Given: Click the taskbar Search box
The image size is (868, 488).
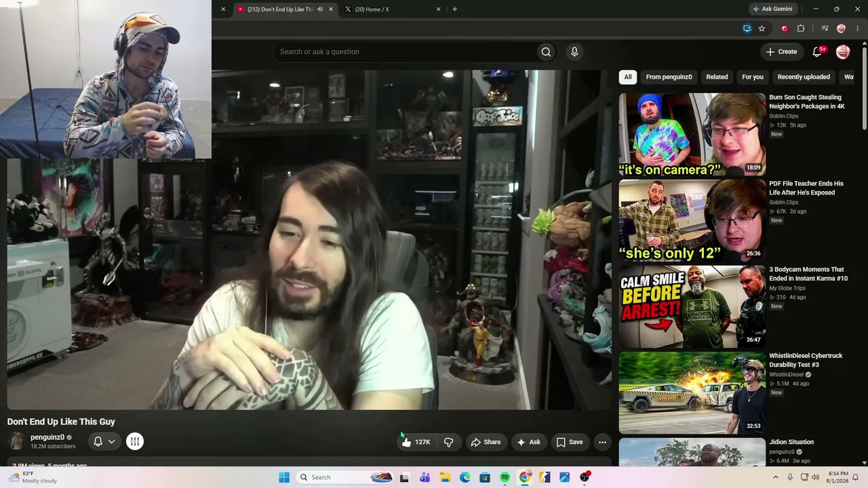Looking at the screenshot, I should pyautogui.click(x=344, y=477).
